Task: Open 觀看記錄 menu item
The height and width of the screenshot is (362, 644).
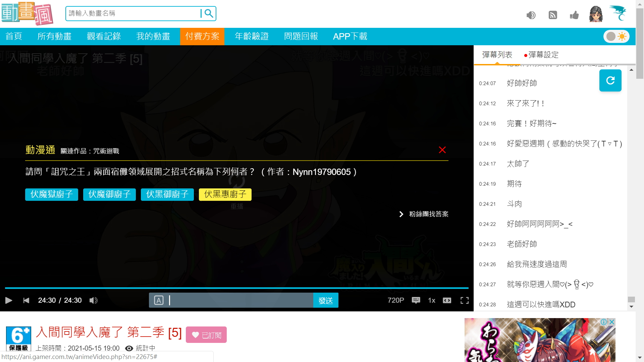Action: [x=104, y=36]
